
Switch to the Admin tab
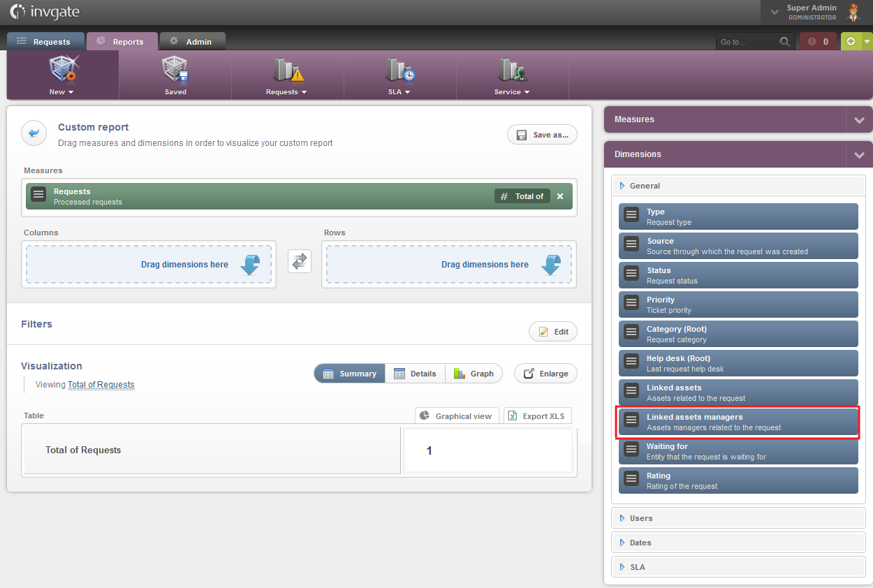coord(192,41)
